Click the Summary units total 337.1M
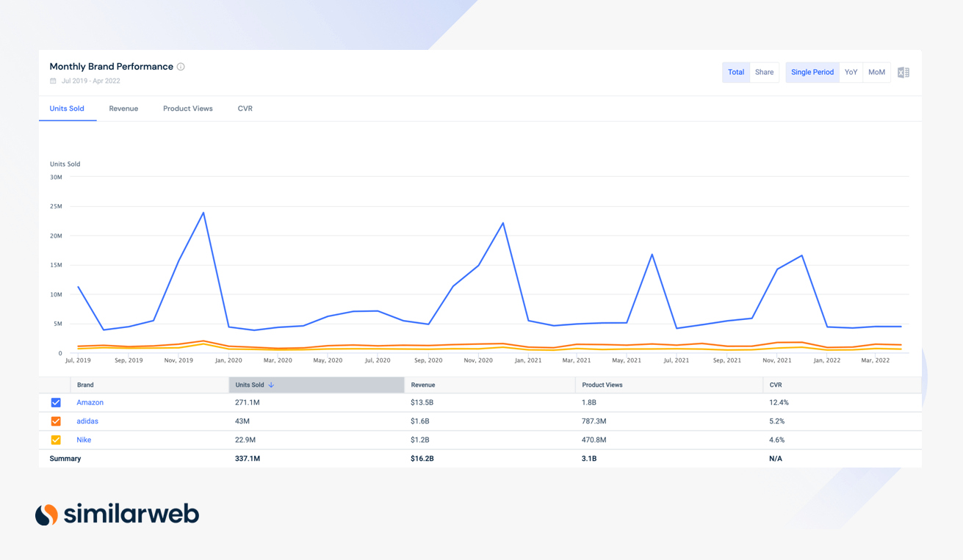Viewport: 963px width, 560px height. [248, 459]
